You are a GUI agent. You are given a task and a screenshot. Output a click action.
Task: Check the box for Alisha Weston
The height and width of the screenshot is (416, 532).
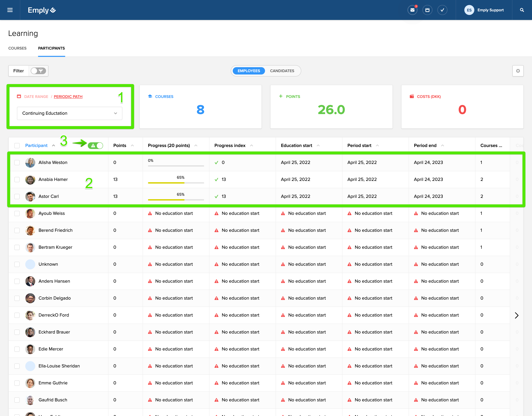[17, 162]
